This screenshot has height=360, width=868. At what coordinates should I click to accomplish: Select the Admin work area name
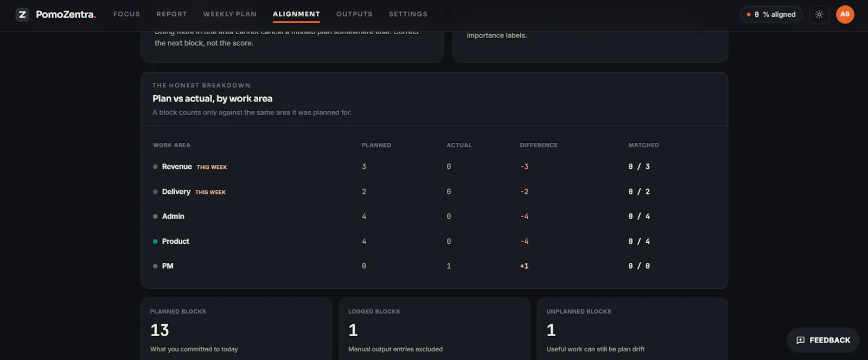click(x=173, y=216)
